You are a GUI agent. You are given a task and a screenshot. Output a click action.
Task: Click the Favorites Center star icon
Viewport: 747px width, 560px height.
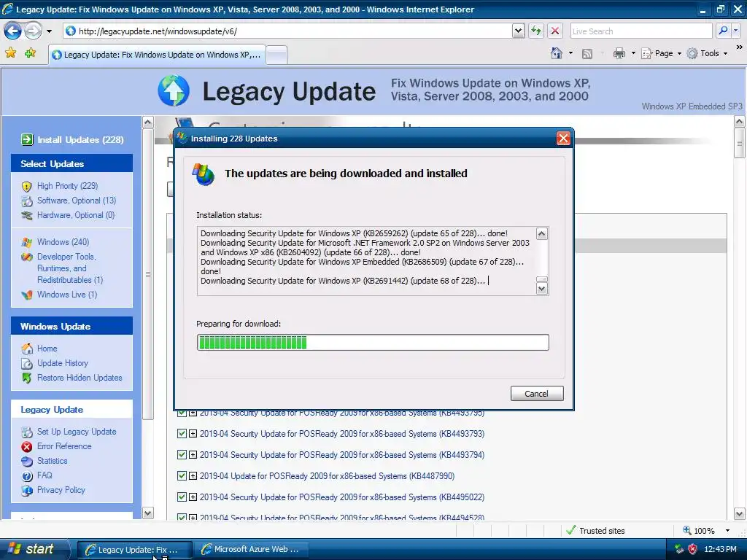tap(10, 52)
